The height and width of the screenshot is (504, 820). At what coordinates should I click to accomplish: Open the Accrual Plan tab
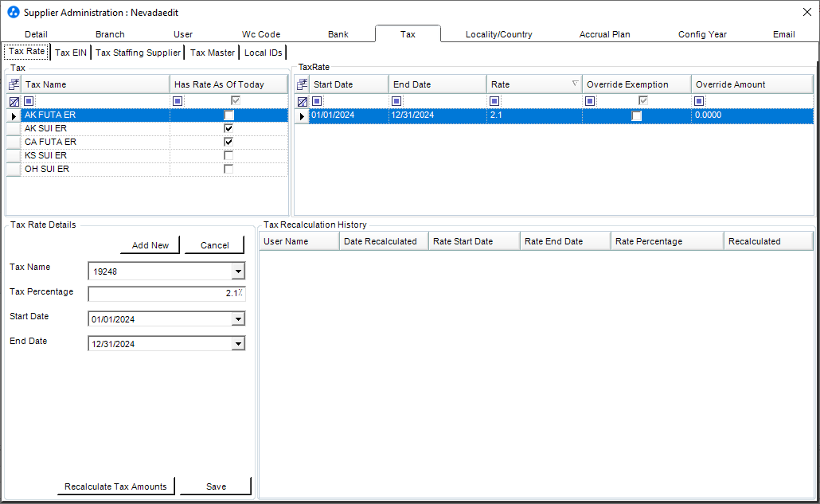[604, 34]
